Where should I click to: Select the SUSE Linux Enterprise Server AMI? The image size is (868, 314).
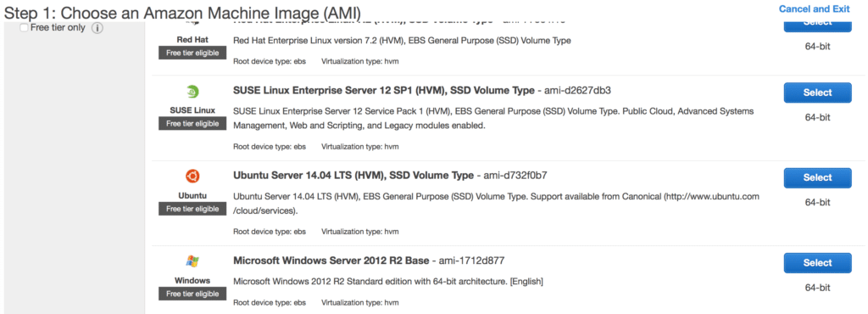click(x=817, y=93)
